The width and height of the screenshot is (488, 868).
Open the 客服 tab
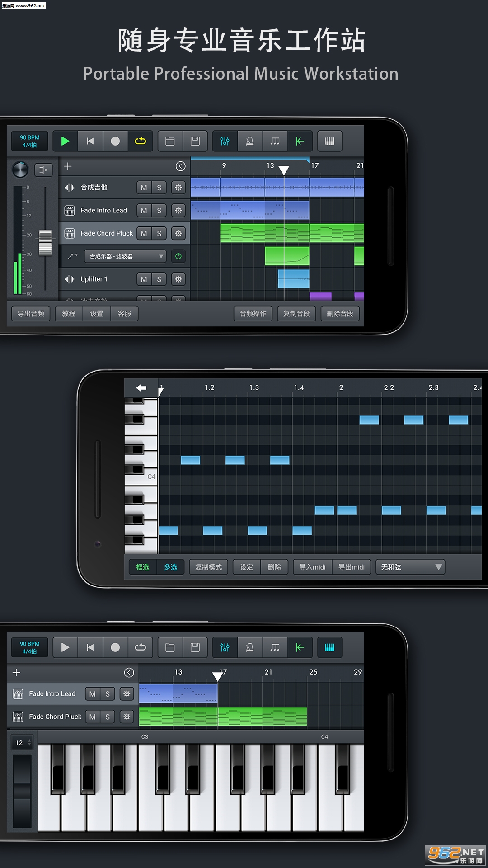coord(124,314)
